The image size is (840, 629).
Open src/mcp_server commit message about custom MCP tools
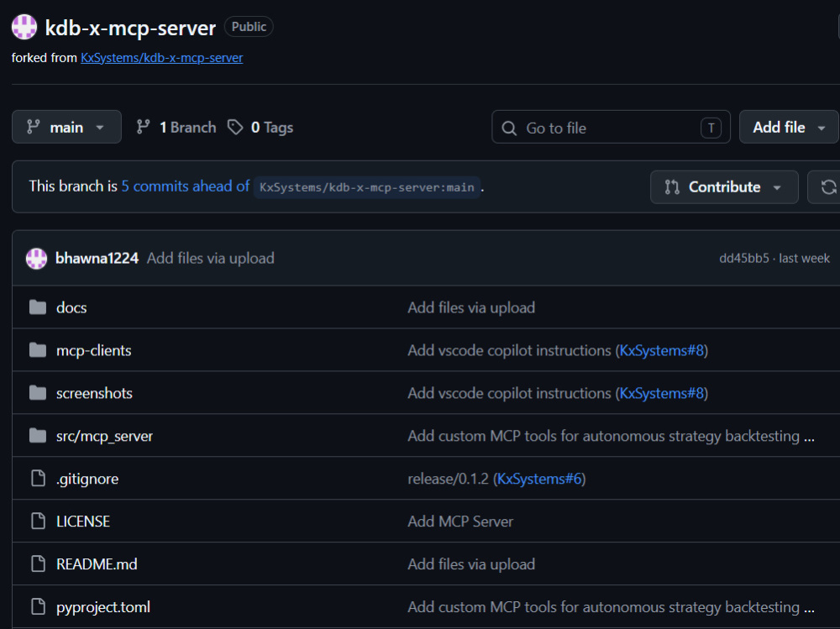603,436
